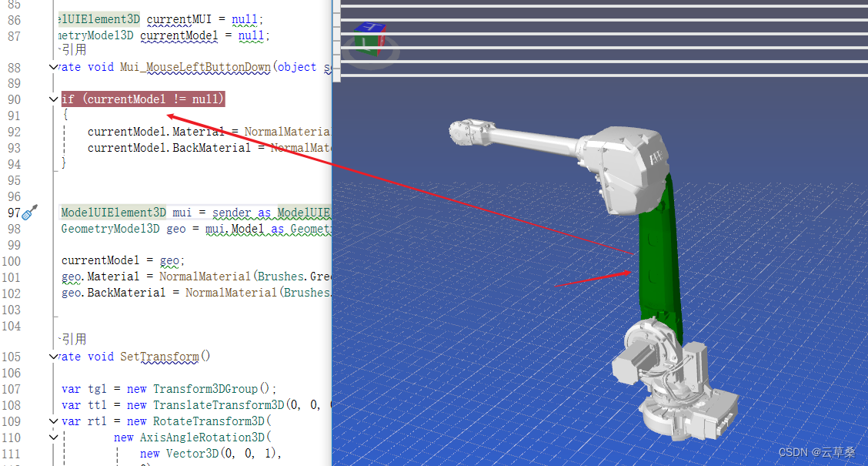Screen dimensions: 868x466
Task: Collapse the if currentModel != null block
Action: (x=53, y=99)
